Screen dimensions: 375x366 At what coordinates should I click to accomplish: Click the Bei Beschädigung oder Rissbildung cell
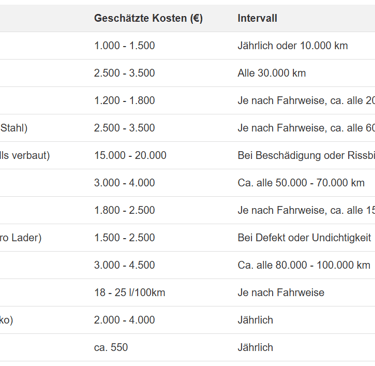point(306,155)
